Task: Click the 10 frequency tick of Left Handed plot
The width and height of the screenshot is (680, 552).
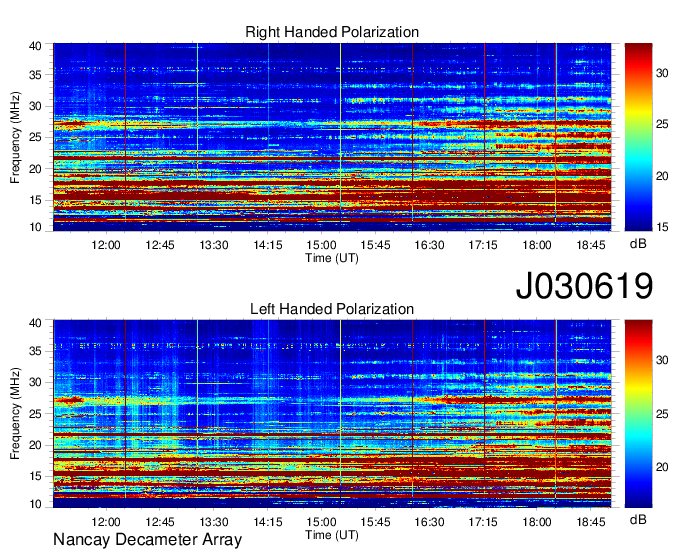Action: (x=35, y=504)
